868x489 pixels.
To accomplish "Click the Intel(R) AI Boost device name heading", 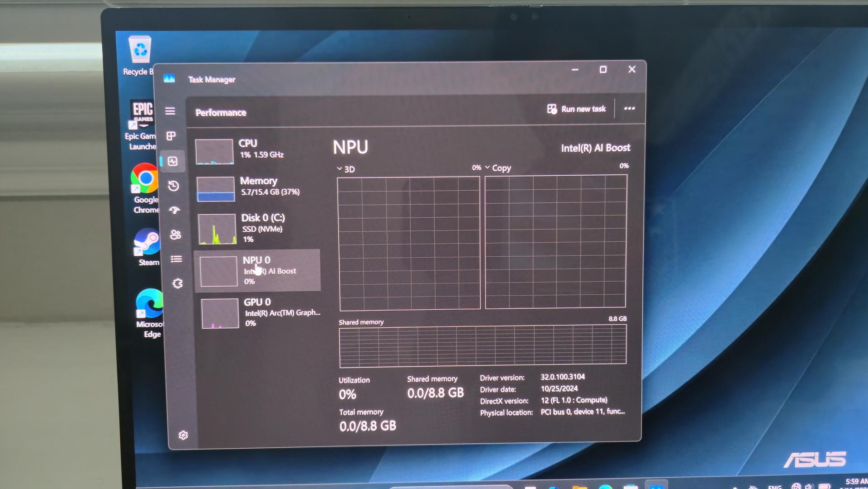I will (596, 148).
